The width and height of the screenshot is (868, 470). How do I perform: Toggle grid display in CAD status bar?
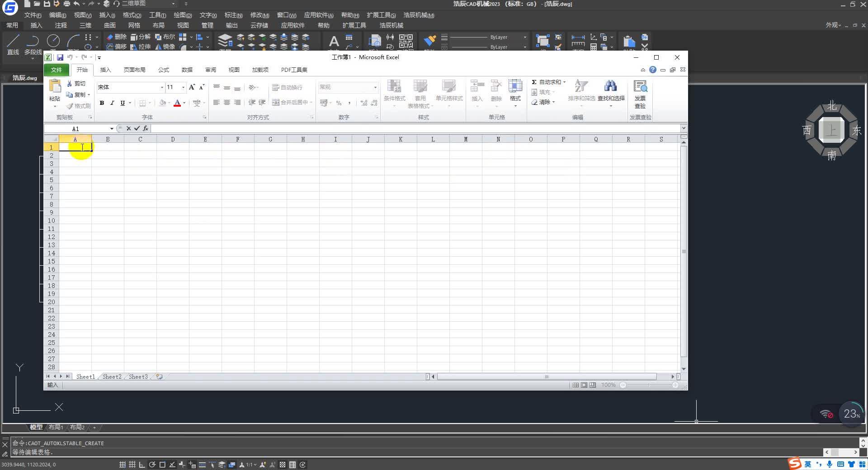(x=132, y=465)
